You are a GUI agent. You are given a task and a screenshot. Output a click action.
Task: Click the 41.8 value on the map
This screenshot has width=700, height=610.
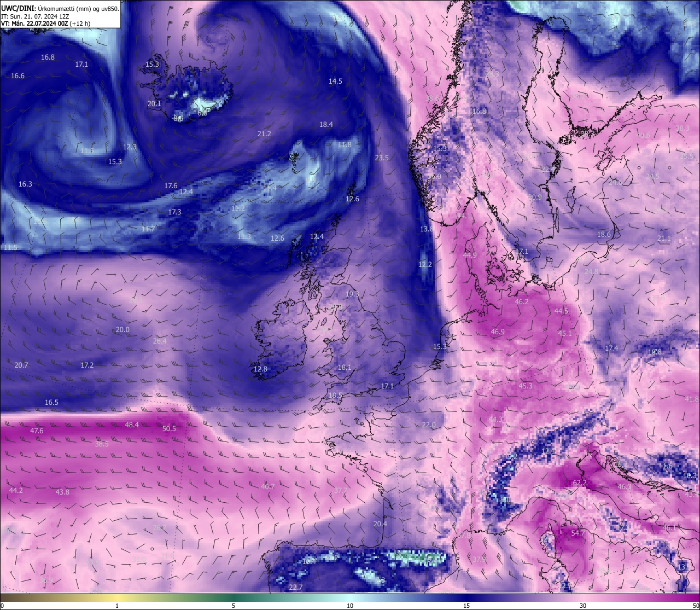[692, 399]
